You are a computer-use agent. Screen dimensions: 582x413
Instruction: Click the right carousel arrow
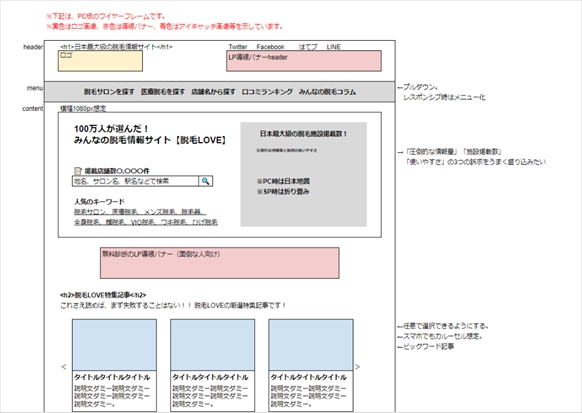[357, 367]
